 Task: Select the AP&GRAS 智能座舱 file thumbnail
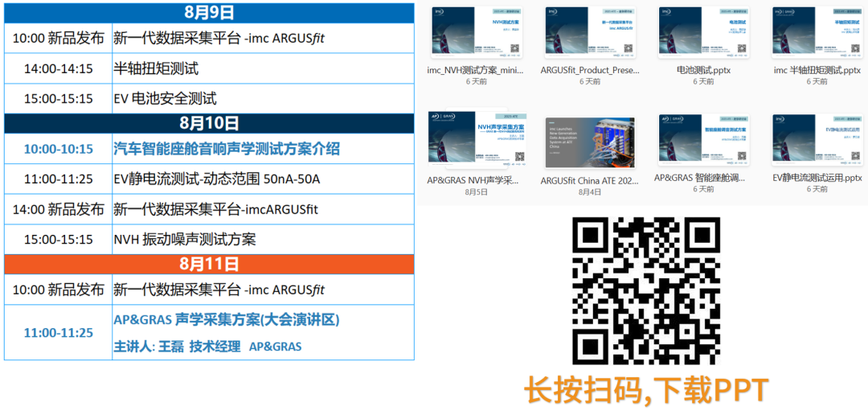pos(704,140)
